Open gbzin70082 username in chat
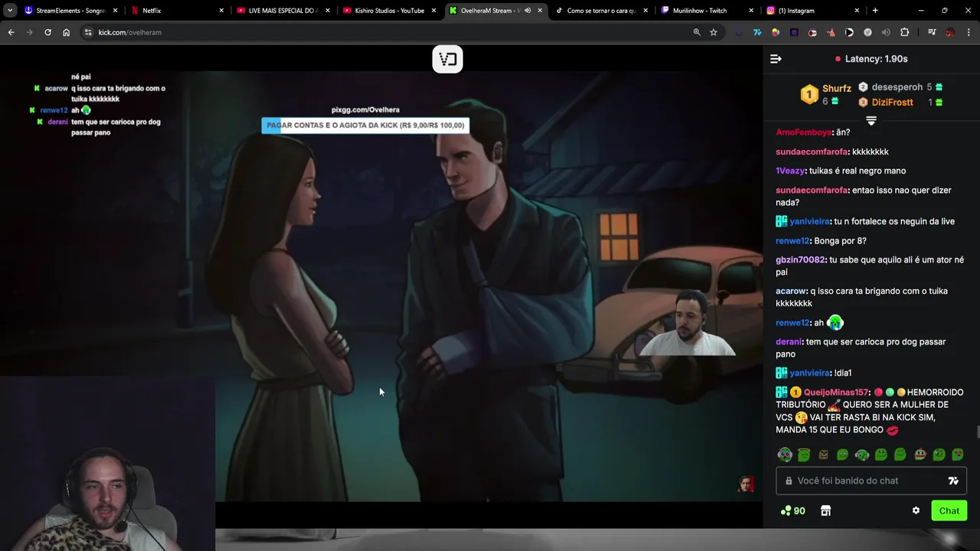This screenshot has height=551, width=980. coord(801,259)
